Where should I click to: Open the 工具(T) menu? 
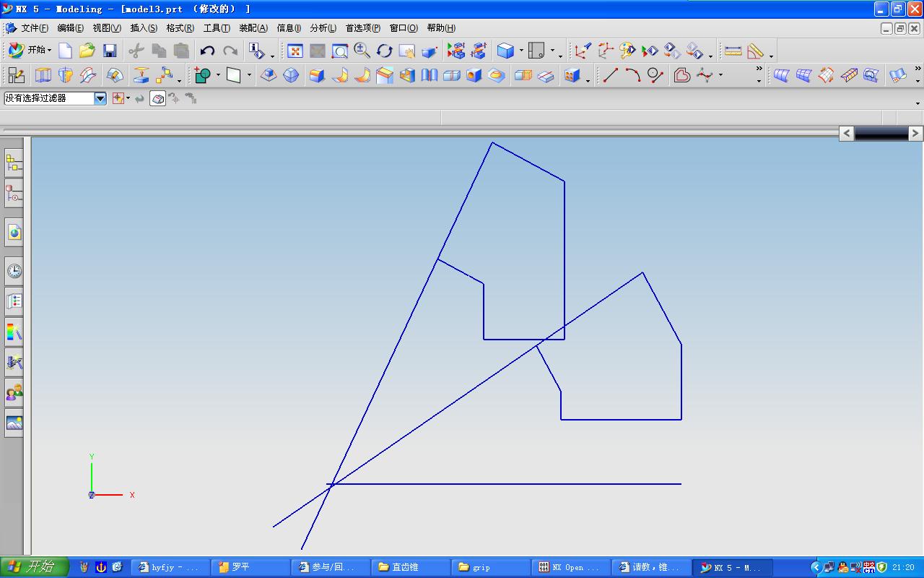tap(217, 28)
